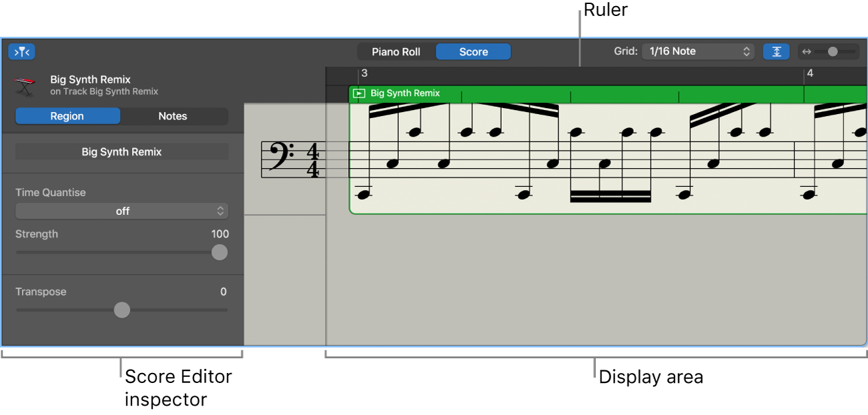Click the Grid dropdown chevron arrows
Viewport: 868px width, 415px height.
(x=747, y=51)
